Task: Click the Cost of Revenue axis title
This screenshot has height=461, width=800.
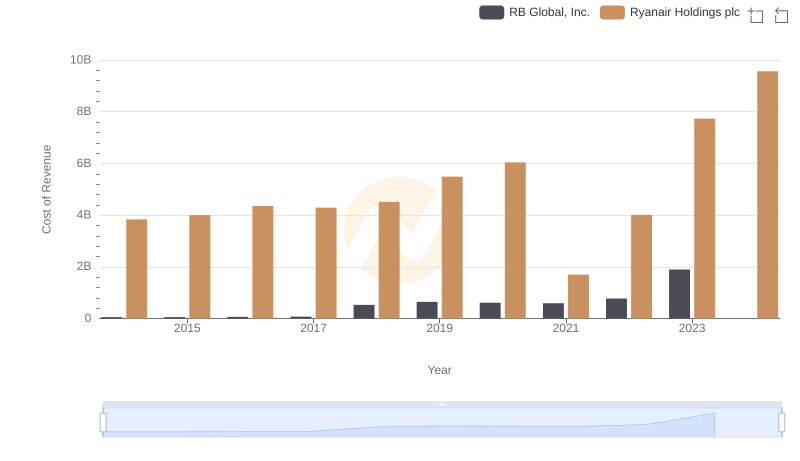Action: 46,189
